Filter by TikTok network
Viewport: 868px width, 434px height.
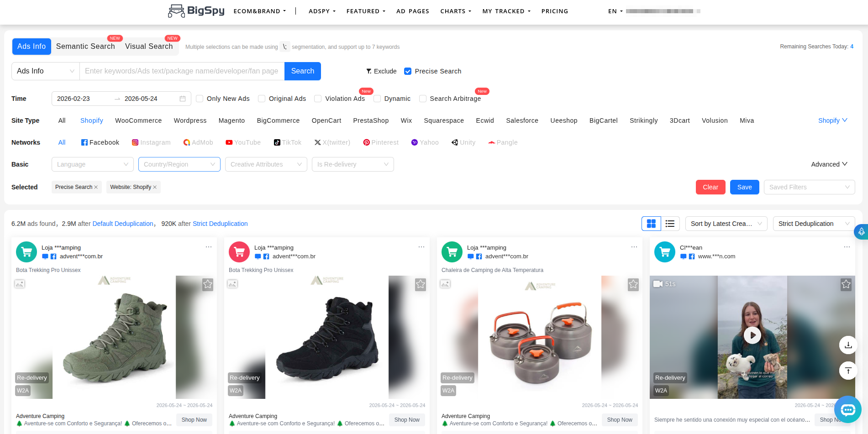pos(288,142)
